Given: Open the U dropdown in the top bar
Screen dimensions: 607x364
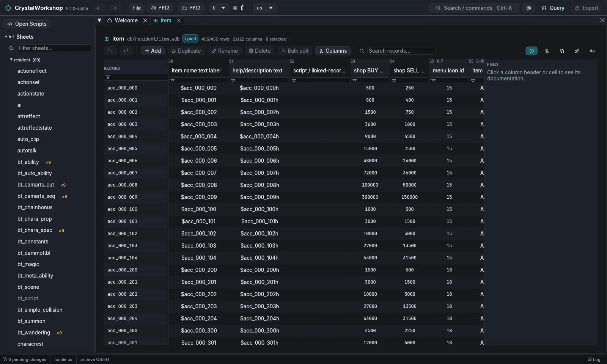Looking at the screenshot, I should click(219, 8).
